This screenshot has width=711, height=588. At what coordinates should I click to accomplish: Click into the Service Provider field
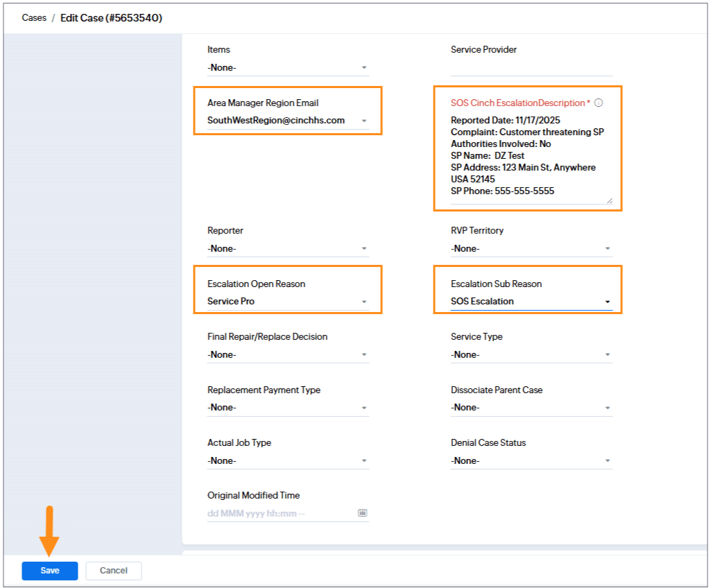coord(531,67)
